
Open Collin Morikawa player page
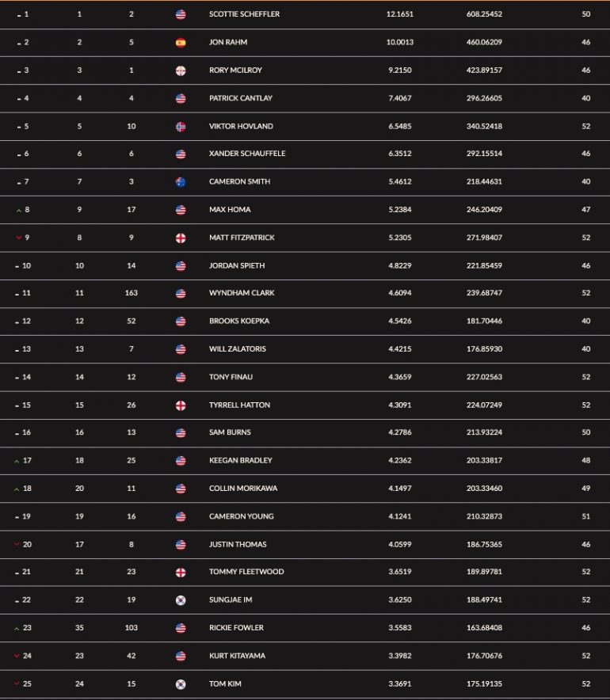243,489
